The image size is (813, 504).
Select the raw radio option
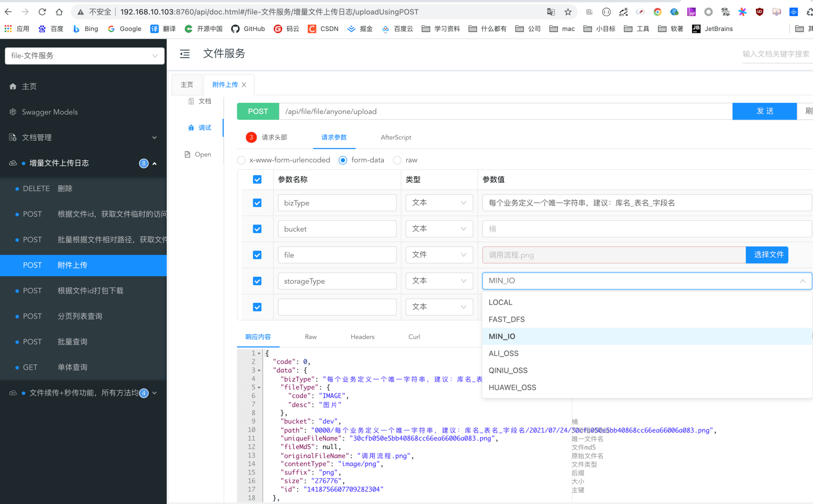click(397, 160)
